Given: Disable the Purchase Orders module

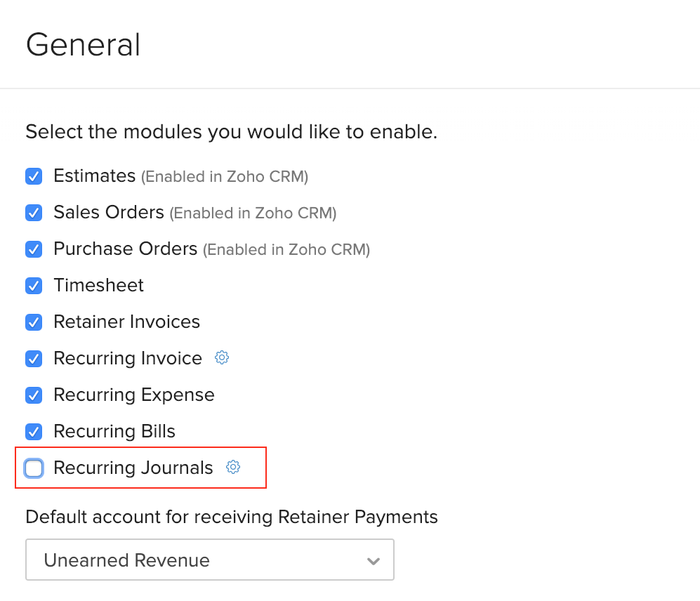Looking at the screenshot, I should point(34,249).
